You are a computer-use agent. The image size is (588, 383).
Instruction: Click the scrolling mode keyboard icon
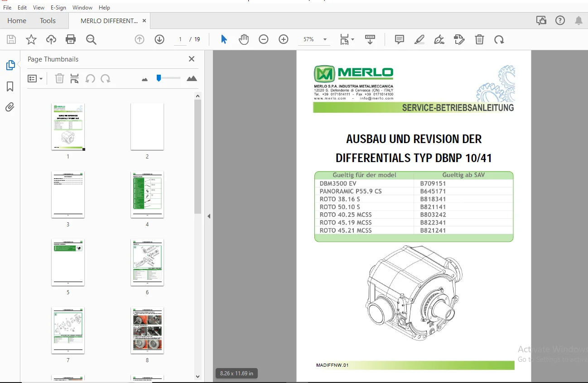tap(370, 39)
